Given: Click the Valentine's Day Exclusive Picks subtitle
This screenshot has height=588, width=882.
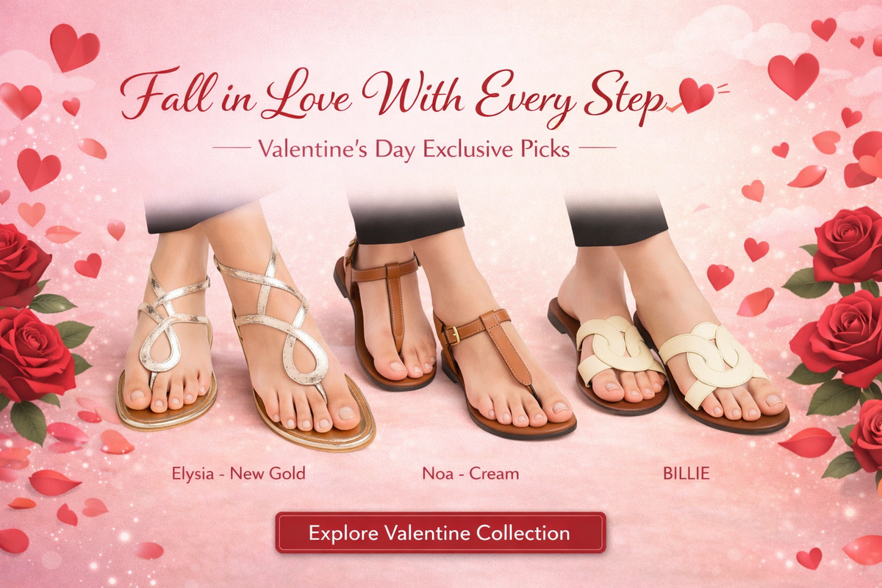Looking at the screenshot, I should coord(414,149).
